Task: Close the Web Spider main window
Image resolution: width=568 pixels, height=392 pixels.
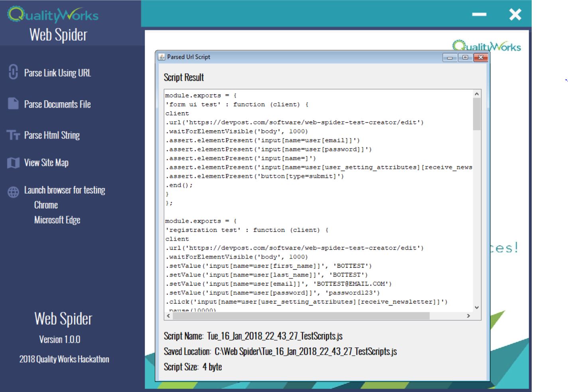Action: pos(515,15)
